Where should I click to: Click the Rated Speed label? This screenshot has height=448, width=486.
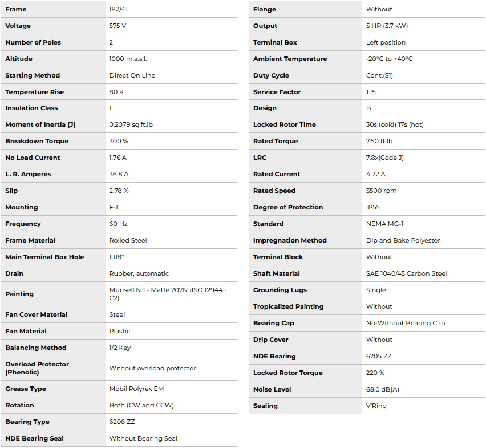pyautogui.click(x=274, y=191)
